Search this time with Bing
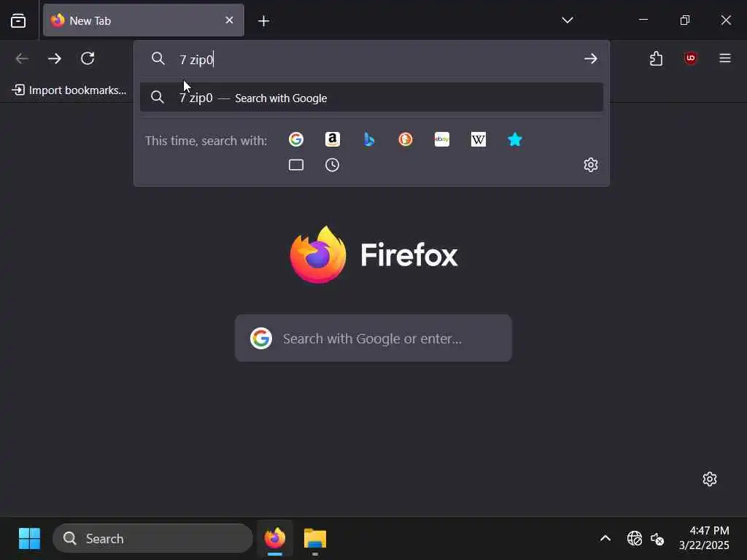Screen dimensions: 747x560 [x=368, y=139]
